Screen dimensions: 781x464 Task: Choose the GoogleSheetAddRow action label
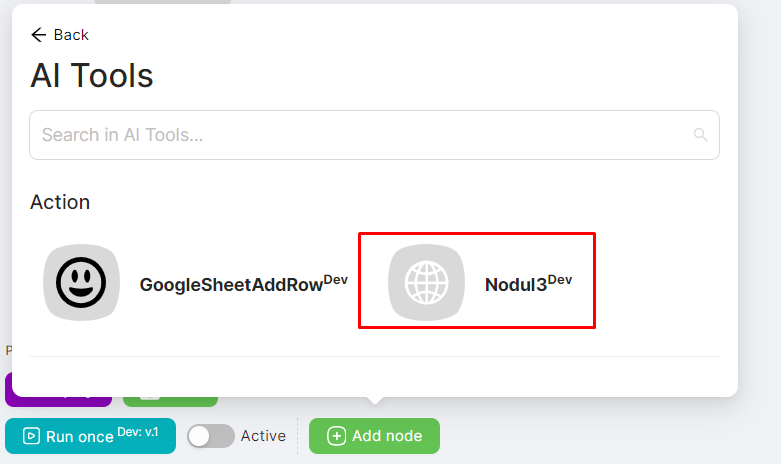tap(230, 284)
